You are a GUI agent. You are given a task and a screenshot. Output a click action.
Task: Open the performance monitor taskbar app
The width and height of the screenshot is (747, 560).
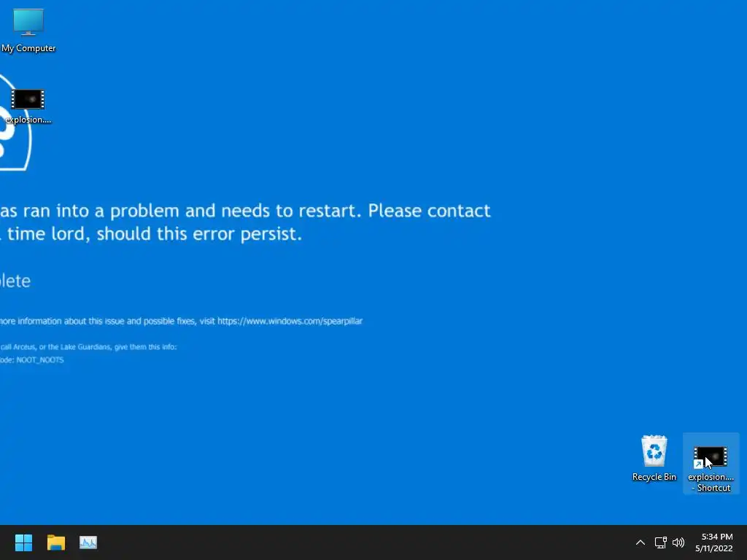click(88, 542)
